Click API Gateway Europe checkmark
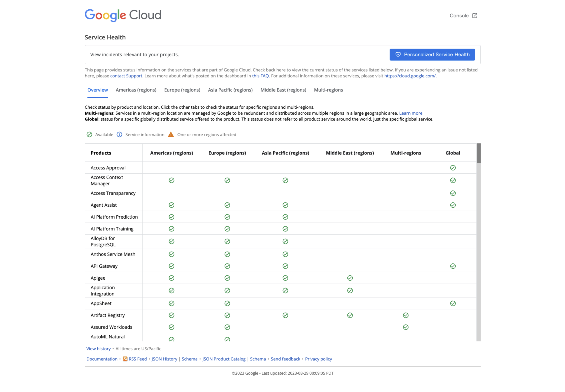This screenshot has height=392, width=565. [227, 266]
